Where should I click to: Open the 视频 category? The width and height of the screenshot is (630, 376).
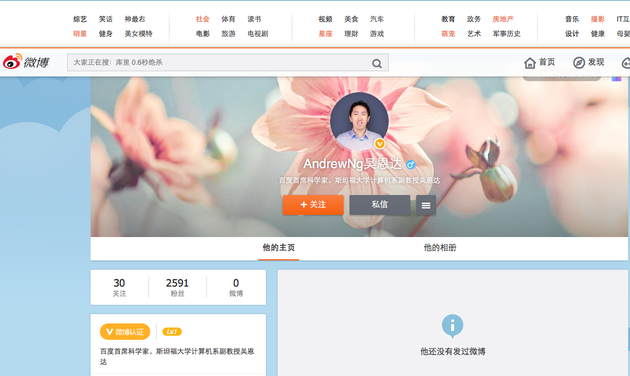(325, 19)
